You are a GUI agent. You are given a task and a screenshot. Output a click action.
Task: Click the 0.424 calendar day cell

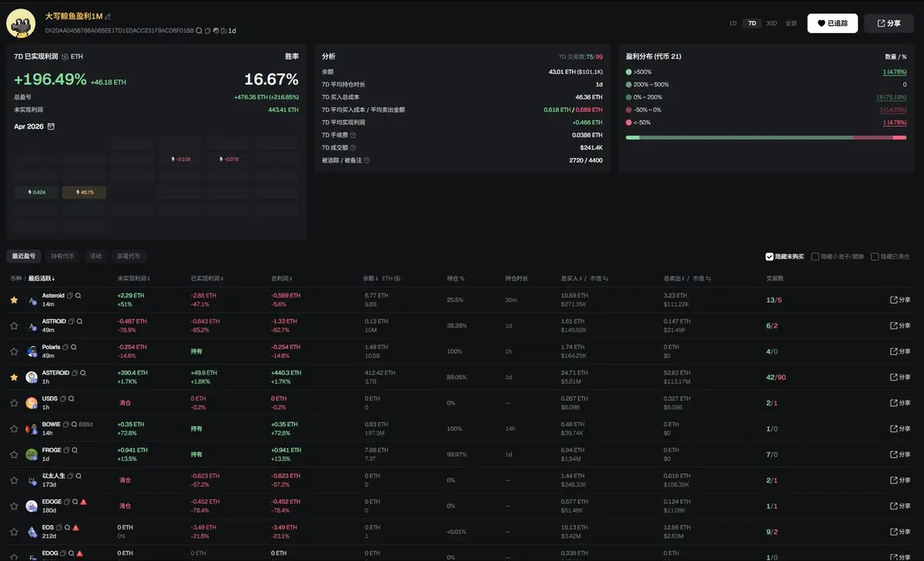[36, 192]
